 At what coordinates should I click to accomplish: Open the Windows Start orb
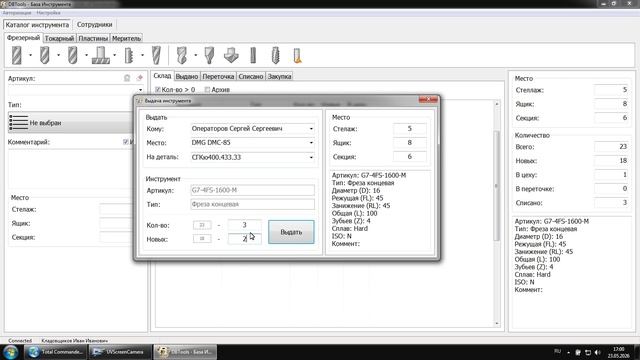tap(11, 352)
